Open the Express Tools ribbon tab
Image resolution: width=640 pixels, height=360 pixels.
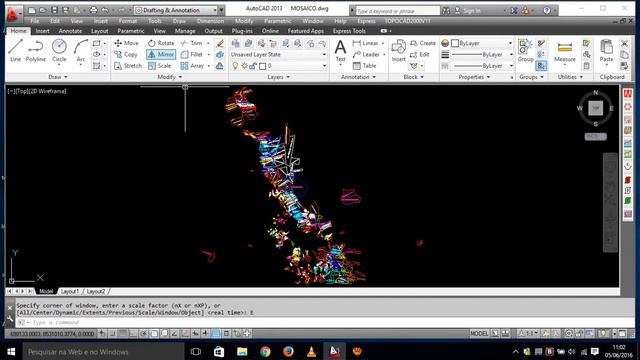coord(349,31)
